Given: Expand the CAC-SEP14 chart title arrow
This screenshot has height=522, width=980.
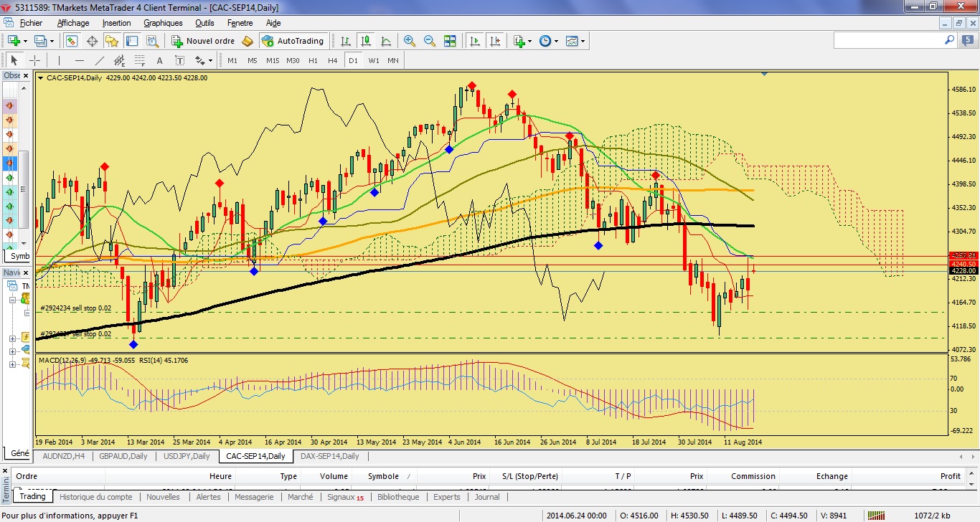Looking at the screenshot, I should [x=41, y=78].
